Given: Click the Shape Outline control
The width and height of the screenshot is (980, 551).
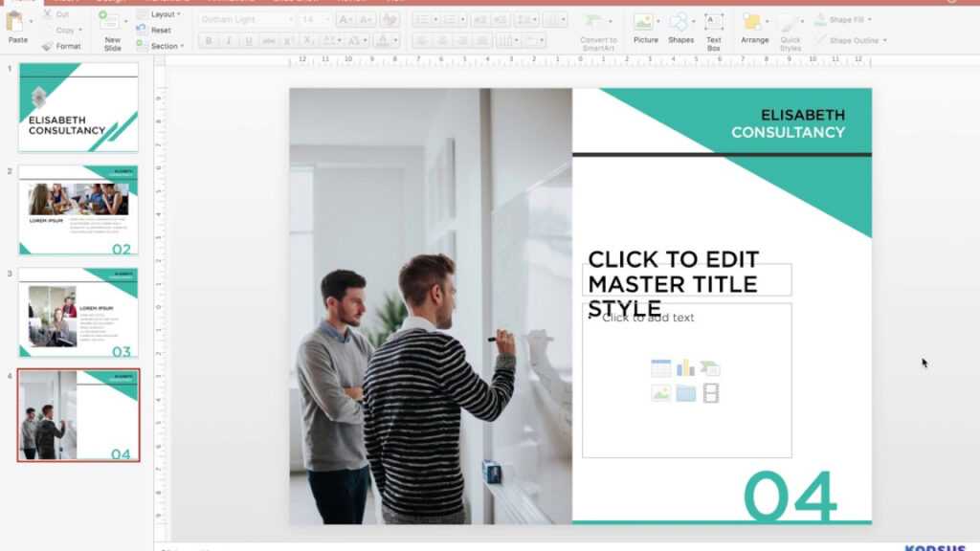Looking at the screenshot, I should 849,39.
